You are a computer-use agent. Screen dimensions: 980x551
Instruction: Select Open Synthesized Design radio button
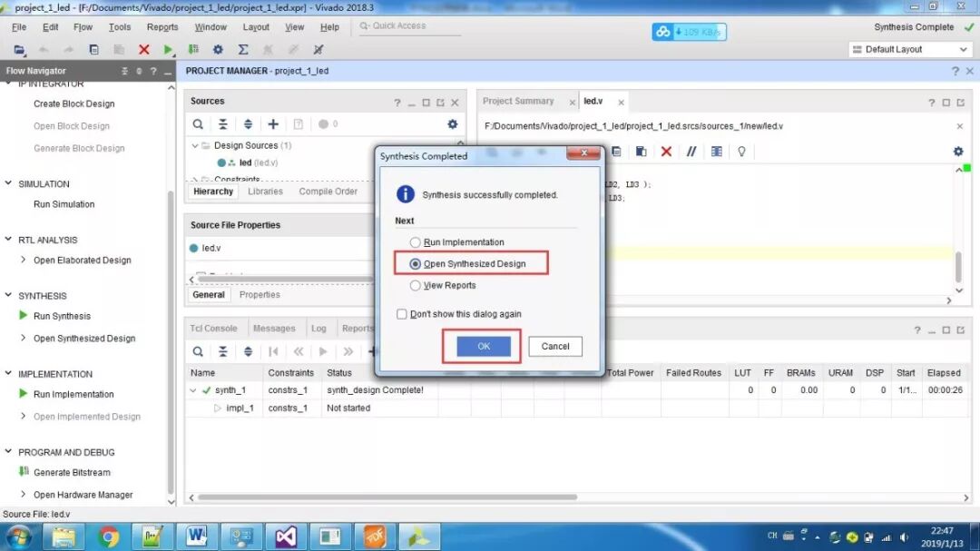[x=415, y=264]
